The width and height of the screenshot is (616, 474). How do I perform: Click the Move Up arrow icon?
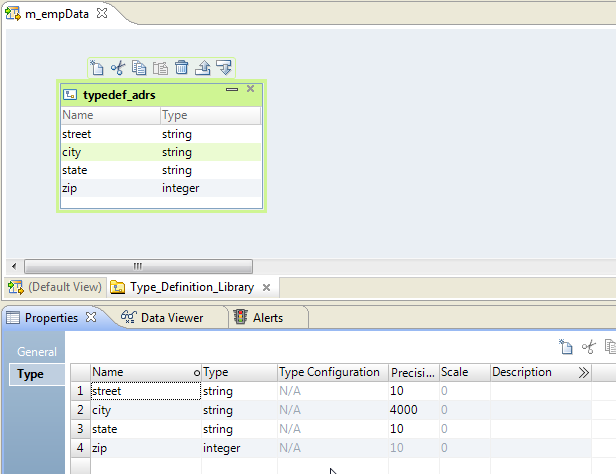[202, 68]
